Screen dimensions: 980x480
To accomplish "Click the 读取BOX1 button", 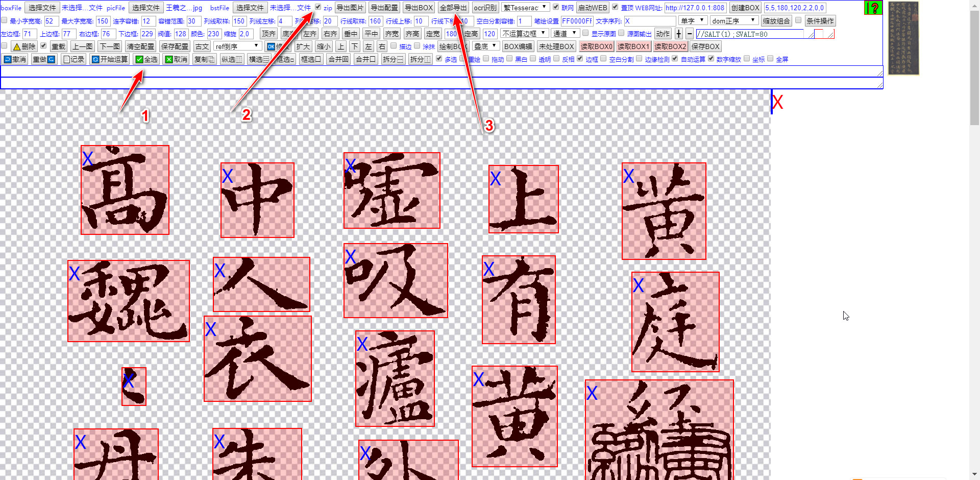I will point(633,46).
